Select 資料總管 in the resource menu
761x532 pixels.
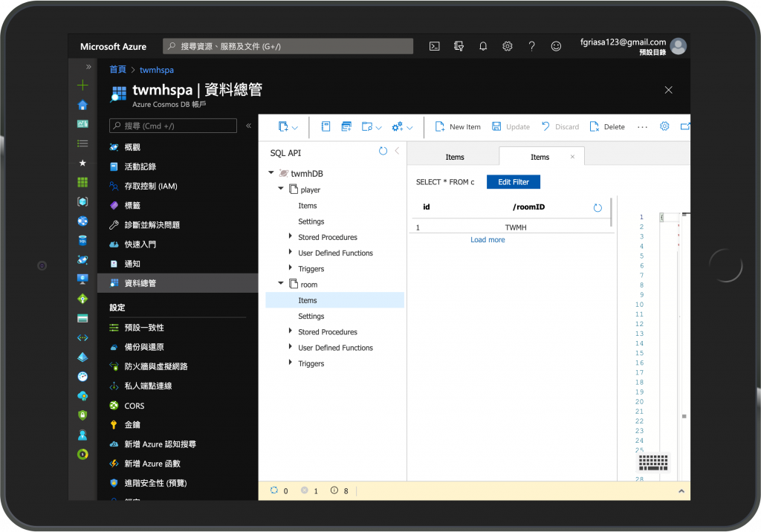178,283
